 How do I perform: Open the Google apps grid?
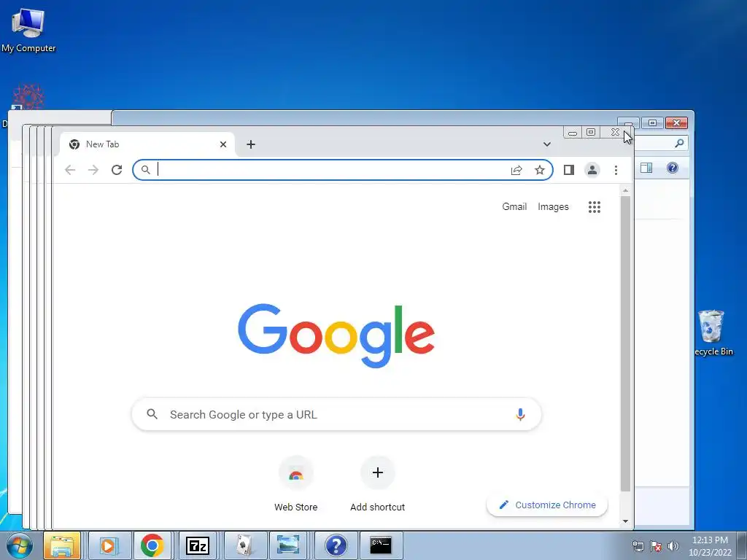pyautogui.click(x=594, y=206)
